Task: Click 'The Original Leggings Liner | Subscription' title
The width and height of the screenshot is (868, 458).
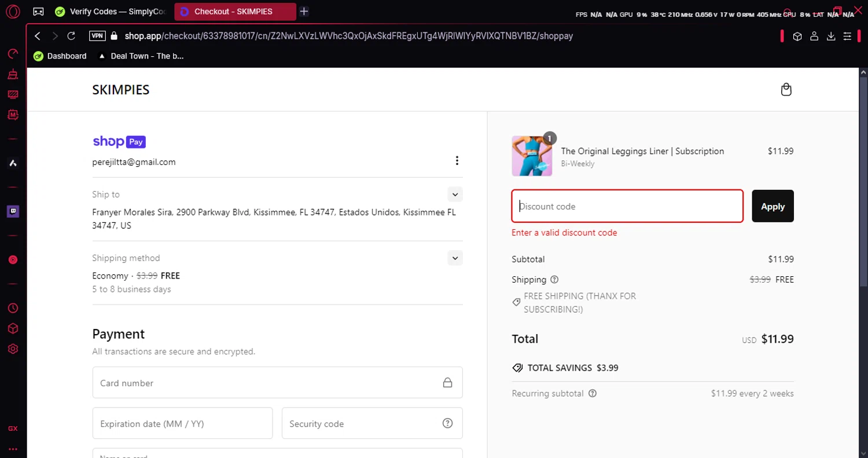Action: 642,151
